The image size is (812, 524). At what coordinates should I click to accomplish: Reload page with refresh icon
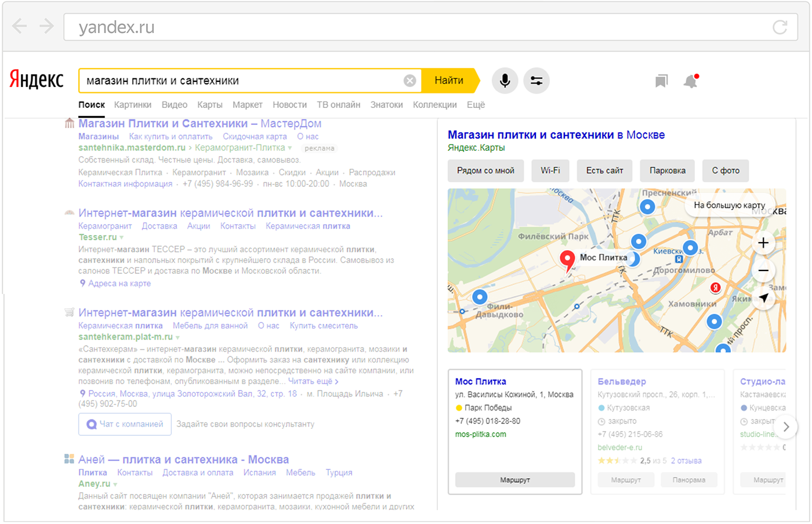[780, 27]
